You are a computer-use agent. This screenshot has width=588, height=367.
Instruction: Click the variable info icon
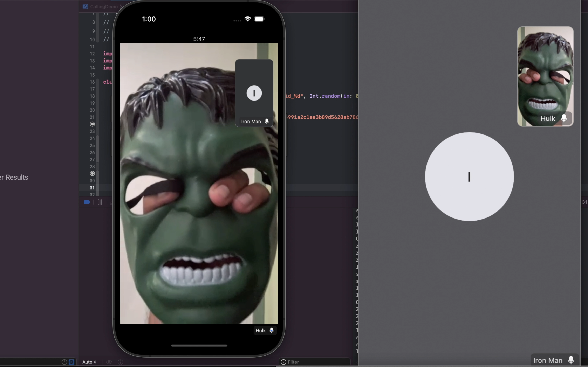click(120, 362)
